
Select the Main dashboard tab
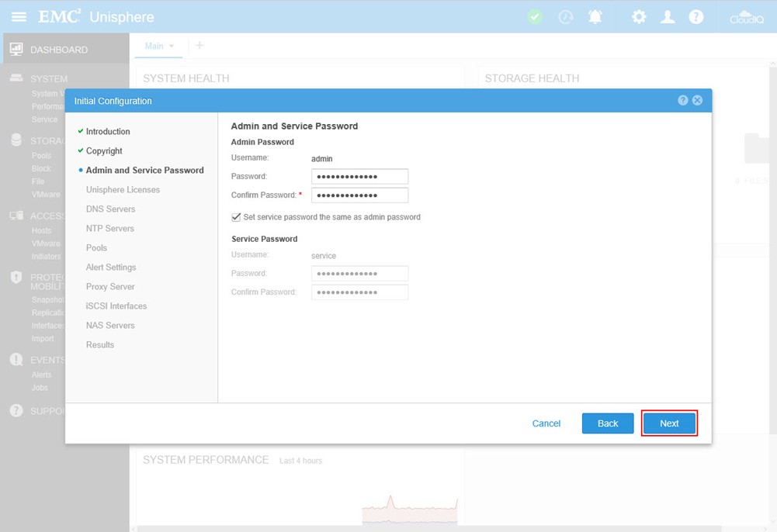[154, 46]
